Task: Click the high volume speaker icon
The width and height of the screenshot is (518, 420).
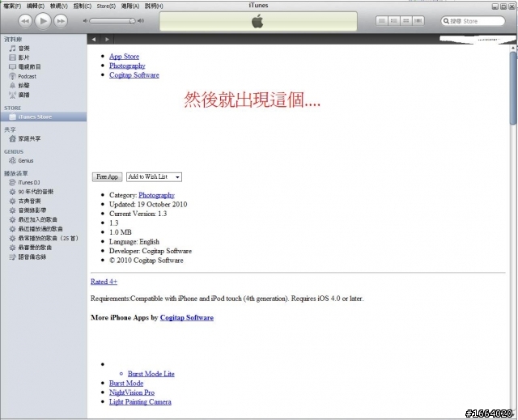Action: click(141, 21)
